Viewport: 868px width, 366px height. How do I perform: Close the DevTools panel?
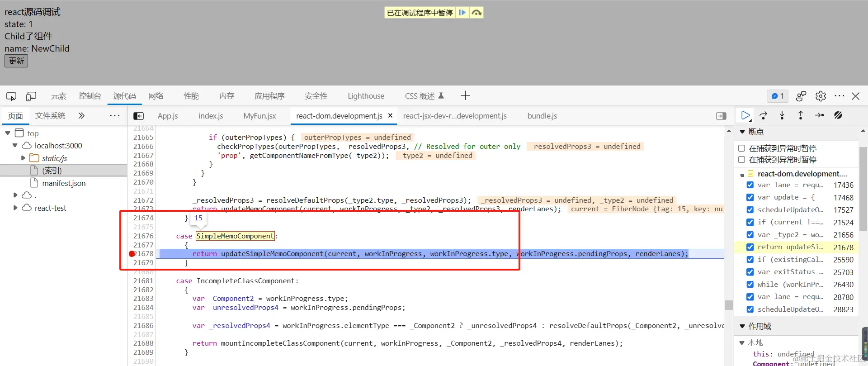pos(856,96)
